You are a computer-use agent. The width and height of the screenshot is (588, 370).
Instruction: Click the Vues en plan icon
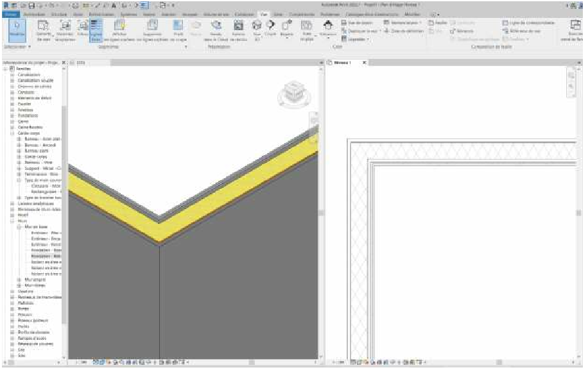[307, 29]
